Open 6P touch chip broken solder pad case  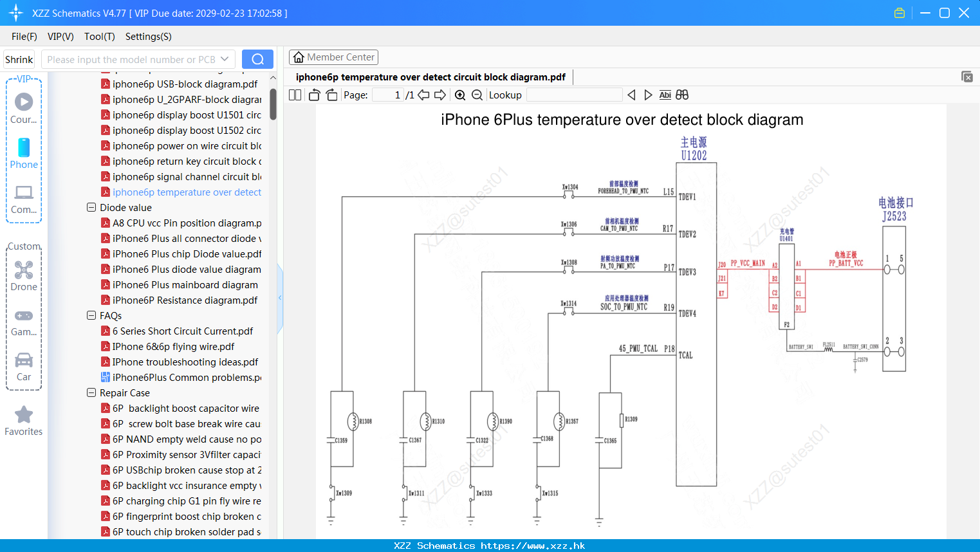coord(181,532)
